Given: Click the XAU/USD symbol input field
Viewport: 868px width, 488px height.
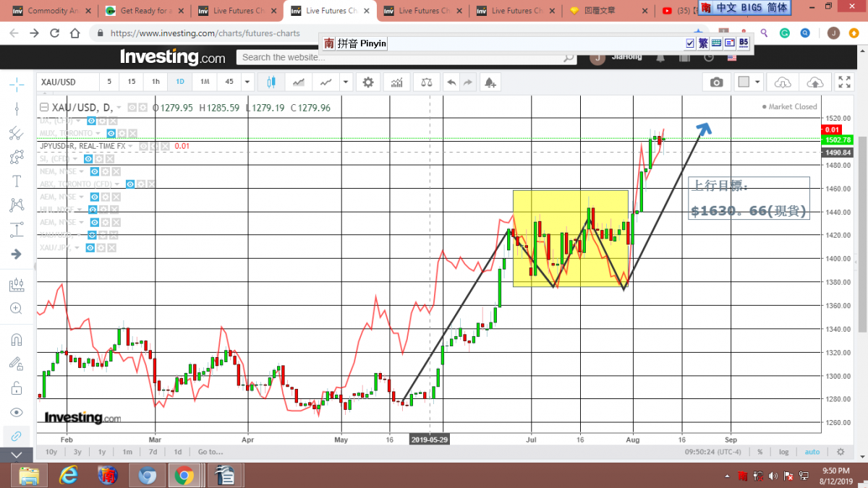Looking at the screenshot, I should [67, 82].
